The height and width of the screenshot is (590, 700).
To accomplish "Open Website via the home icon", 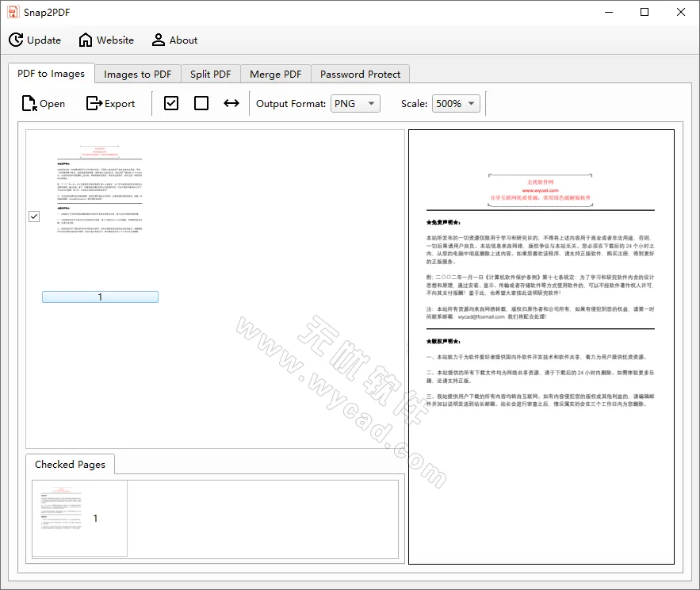I will [x=105, y=40].
